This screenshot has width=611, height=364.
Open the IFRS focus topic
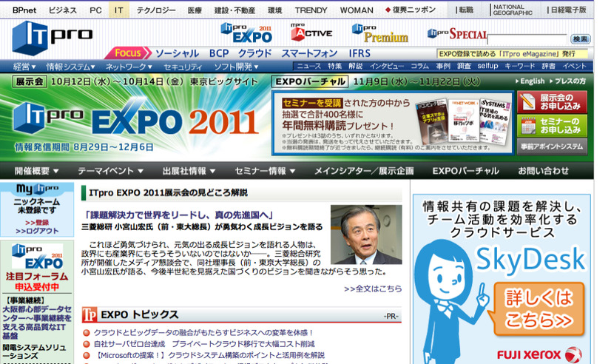point(359,53)
